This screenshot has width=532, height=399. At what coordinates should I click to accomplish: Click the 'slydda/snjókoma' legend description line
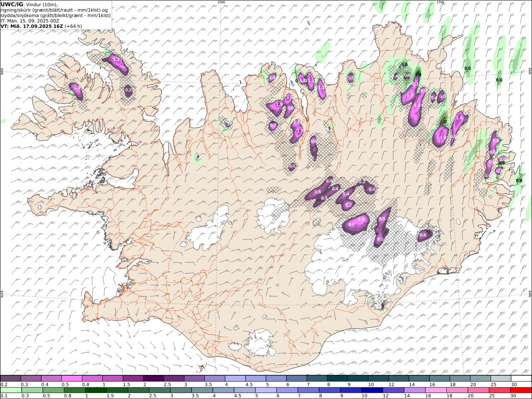(56, 15)
